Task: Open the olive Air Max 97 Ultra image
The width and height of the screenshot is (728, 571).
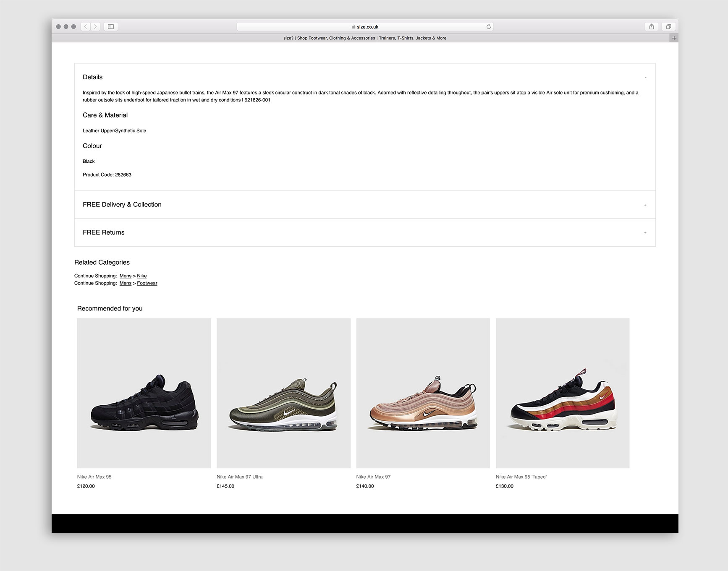Action: (x=283, y=393)
